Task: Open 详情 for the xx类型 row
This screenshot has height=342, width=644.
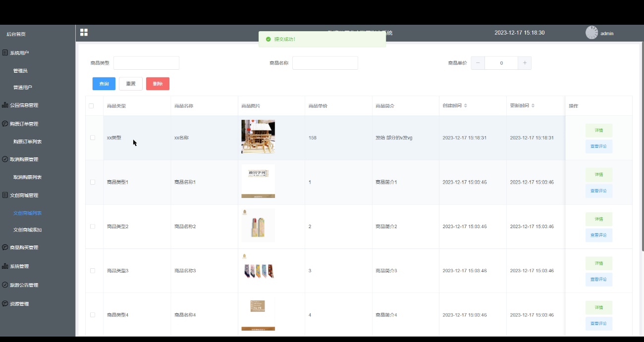Action: coord(599,130)
